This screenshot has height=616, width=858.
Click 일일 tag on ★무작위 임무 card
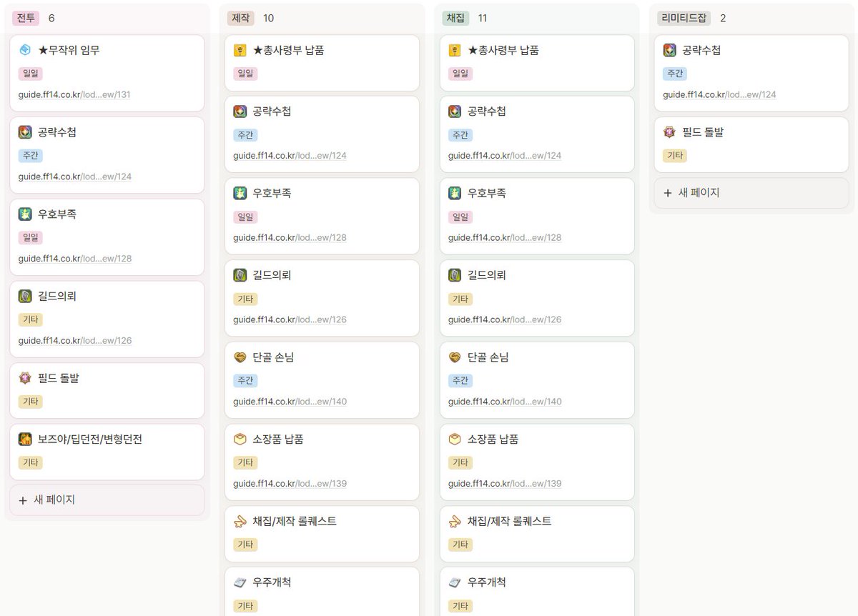(31, 74)
